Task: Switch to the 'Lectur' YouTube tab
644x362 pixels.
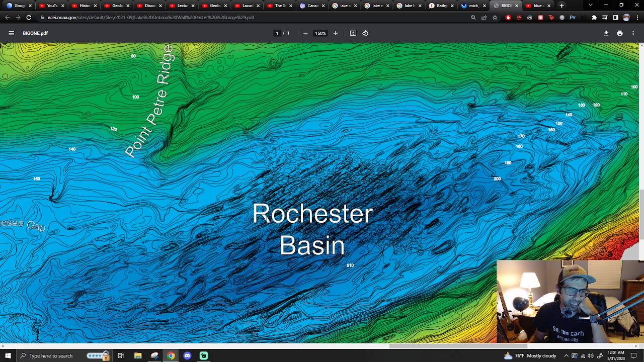Action: (181, 6)
